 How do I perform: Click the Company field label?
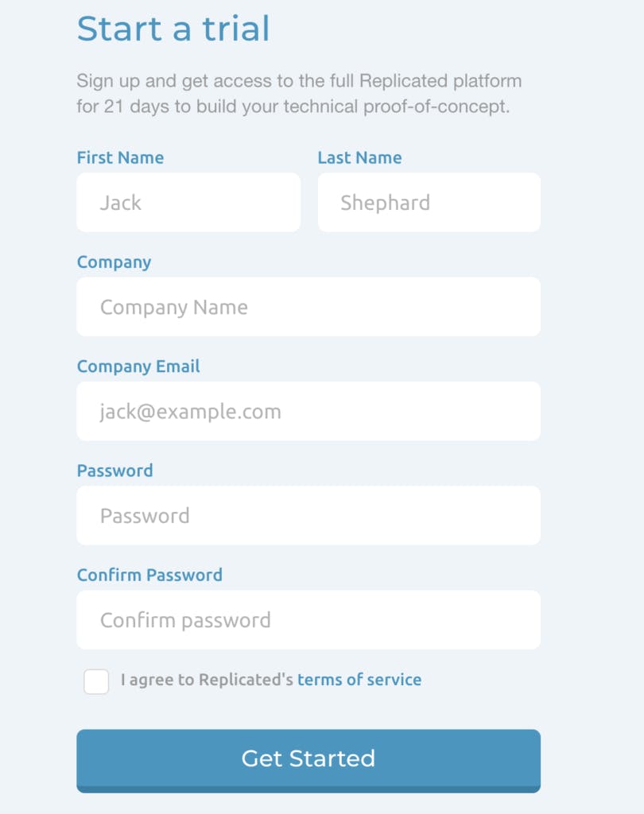coord(114,262)
